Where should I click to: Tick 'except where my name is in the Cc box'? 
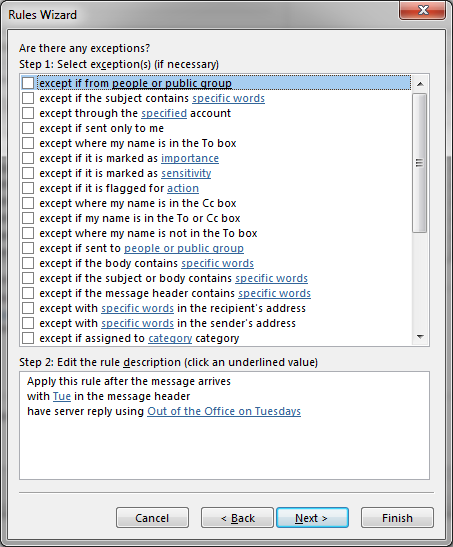(28, 203)
